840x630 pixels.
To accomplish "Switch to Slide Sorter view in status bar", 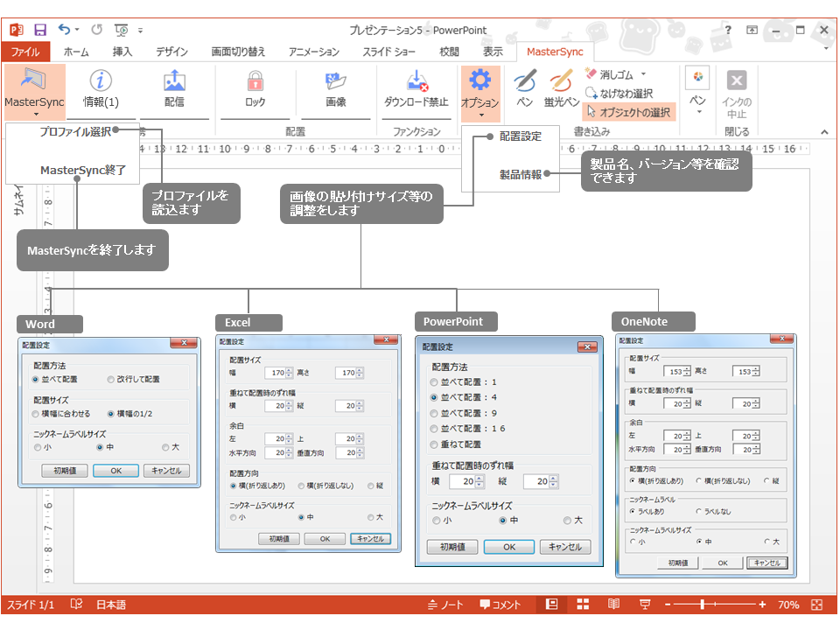I will [x=583, y=605].
